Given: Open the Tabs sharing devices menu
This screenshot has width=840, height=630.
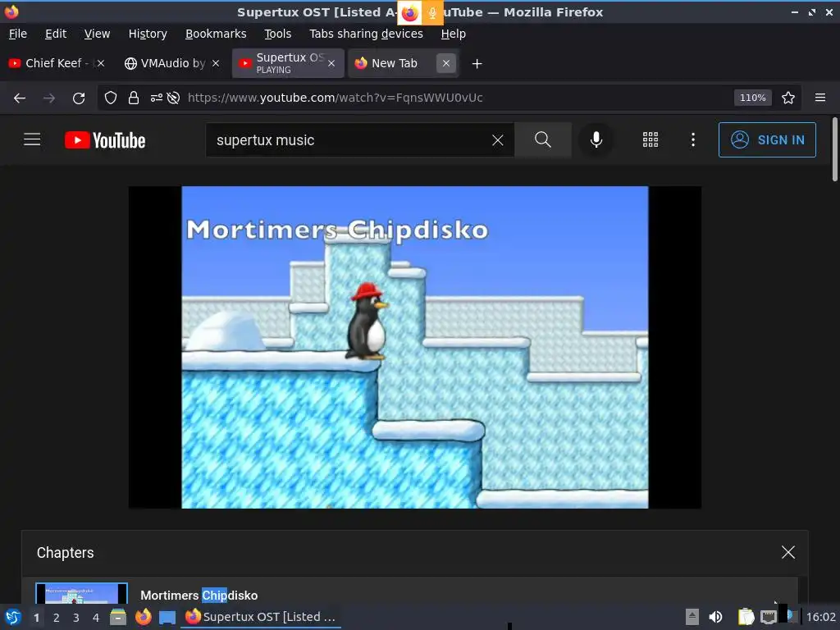Looking at the screenshot, I should (366, 34).
